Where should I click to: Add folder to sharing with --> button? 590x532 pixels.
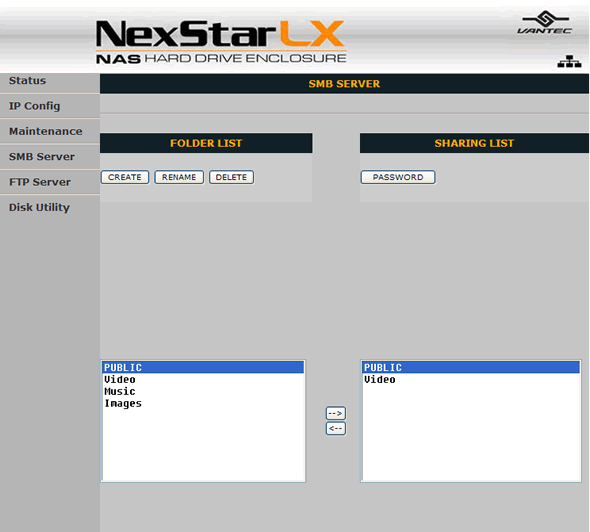click(x=336, y=413)
